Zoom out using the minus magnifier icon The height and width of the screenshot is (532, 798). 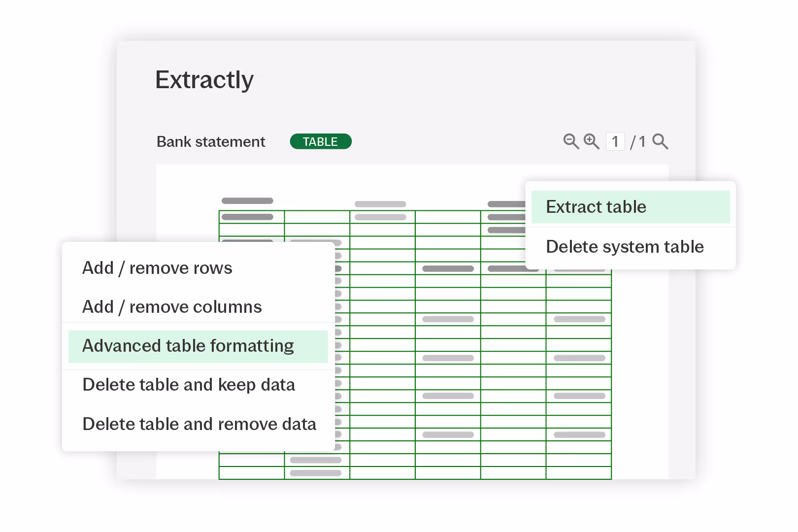571,141
